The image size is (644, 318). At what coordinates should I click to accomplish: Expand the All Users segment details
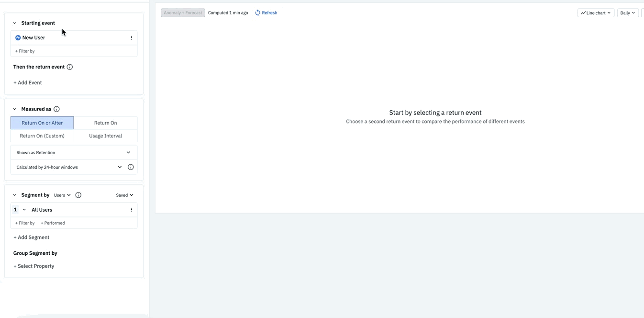point(25,209)
